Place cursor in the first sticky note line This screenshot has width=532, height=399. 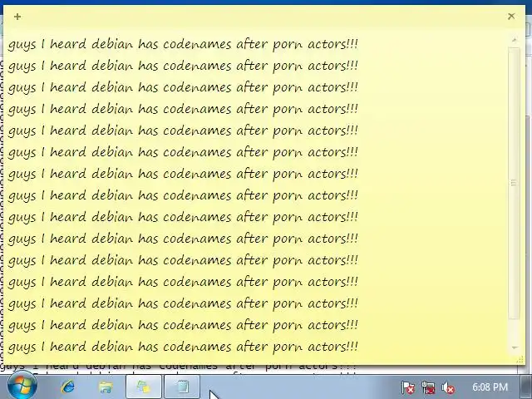[183, 44]
